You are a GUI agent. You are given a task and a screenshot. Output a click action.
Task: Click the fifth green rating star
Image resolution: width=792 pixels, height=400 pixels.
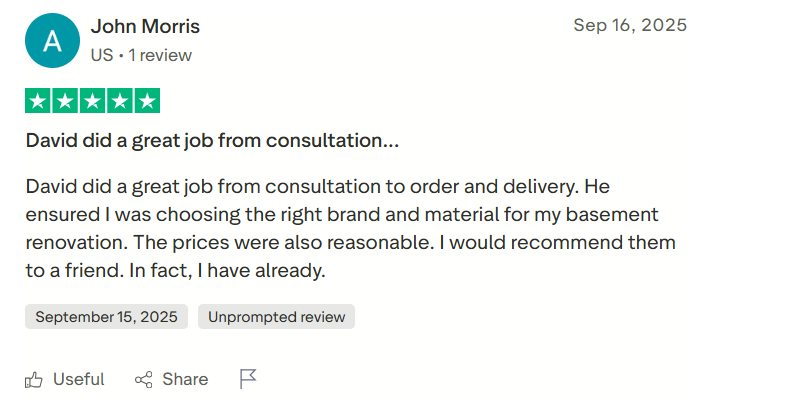pos(146,101)
